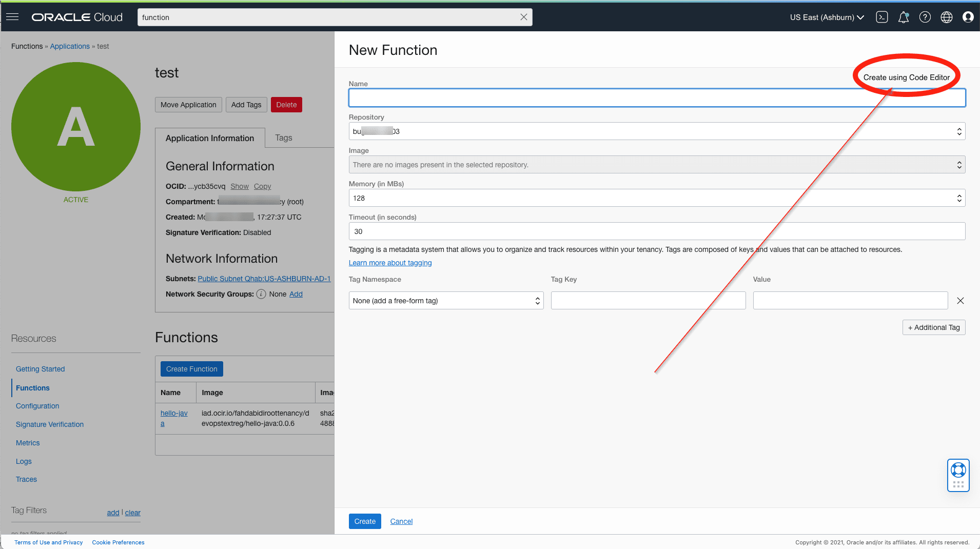Screen dimensions: 980x549
Task: Click Show next to the OCID
Action: pos(240,186)
